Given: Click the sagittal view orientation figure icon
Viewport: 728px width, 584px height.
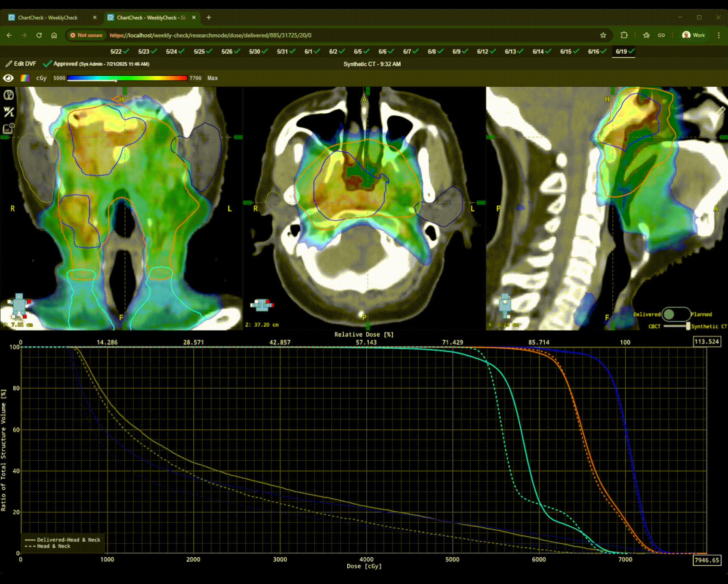Looking at the screenshot, I should (x=505, y=305).
